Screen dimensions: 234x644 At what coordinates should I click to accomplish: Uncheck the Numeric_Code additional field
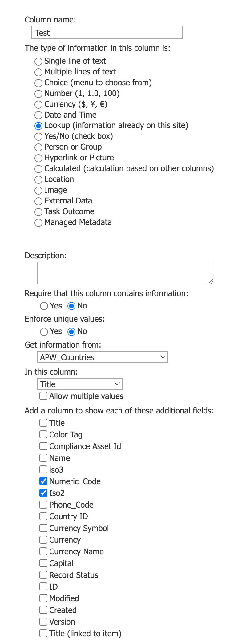point(43,481)
